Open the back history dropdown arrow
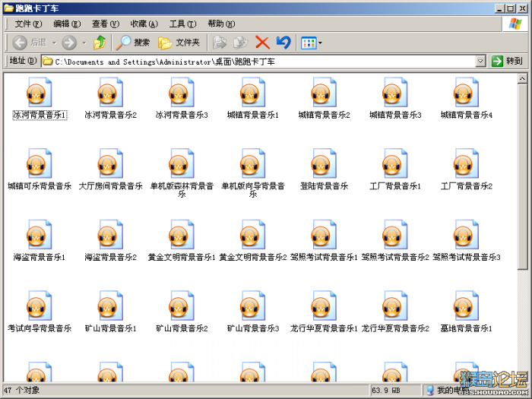 click(54, 43)
